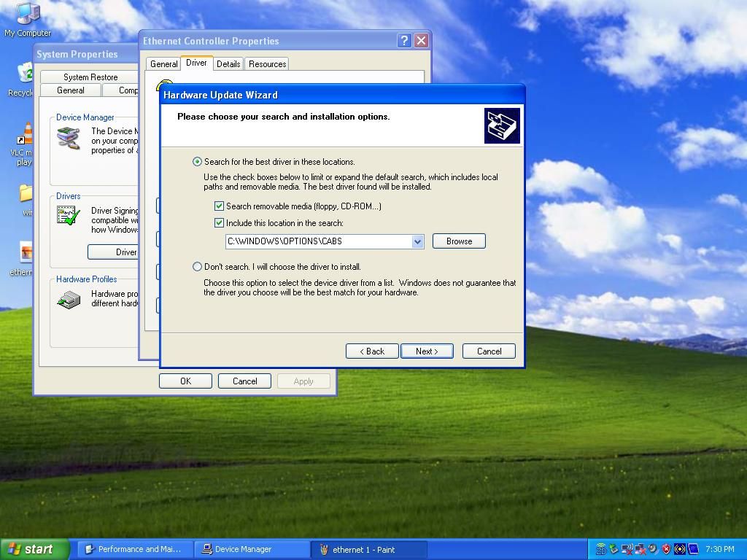Click the webcam tray icon
Viewport: 747px width, 560px height.
(653, 548)
